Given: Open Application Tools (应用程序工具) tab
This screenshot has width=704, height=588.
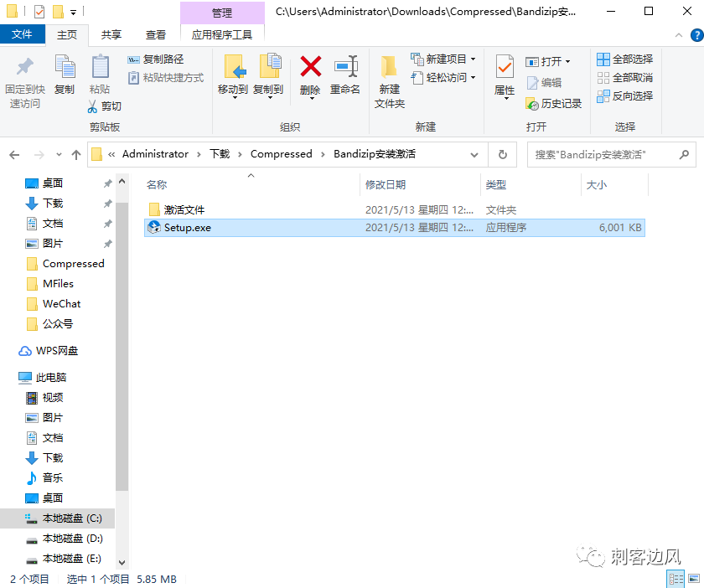Looking at the screenshot, I should point(222,34).
